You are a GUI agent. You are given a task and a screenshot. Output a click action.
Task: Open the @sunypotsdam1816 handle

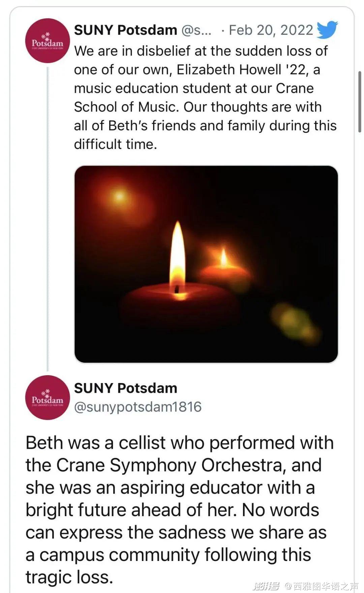pyautogui.click(x=138, y=407)
